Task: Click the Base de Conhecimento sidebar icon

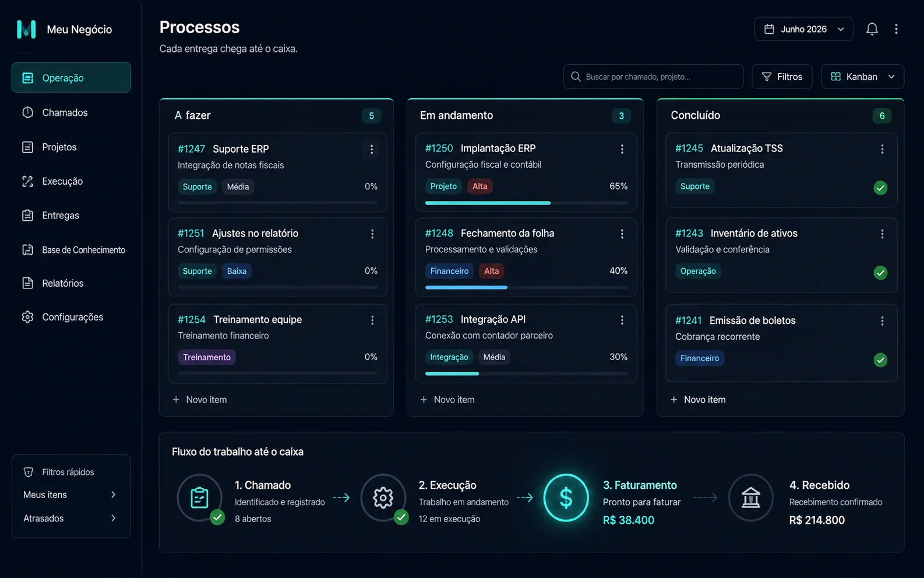Action: [x=27, y=249]
